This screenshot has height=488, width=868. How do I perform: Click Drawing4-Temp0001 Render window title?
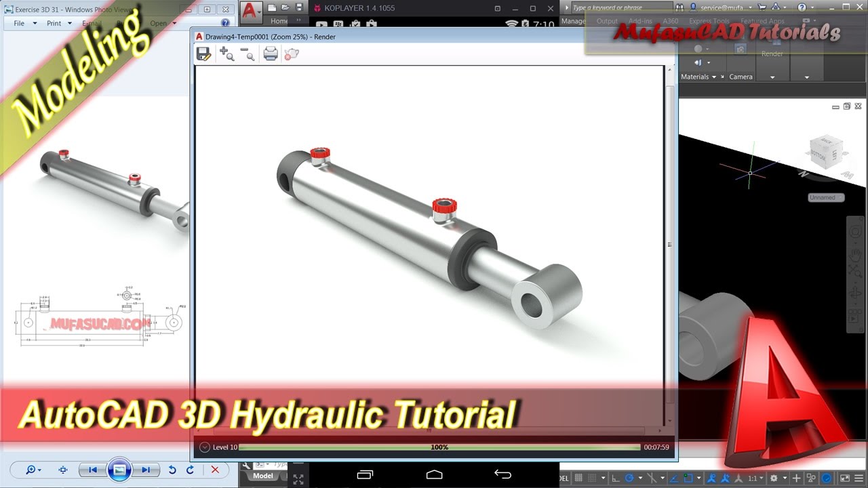[270, 37]
